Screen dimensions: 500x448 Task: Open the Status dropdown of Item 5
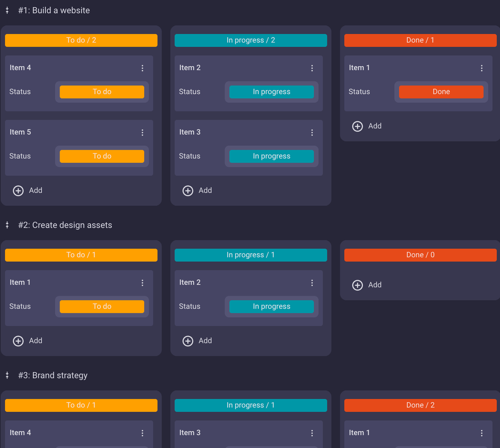[102, 156]
